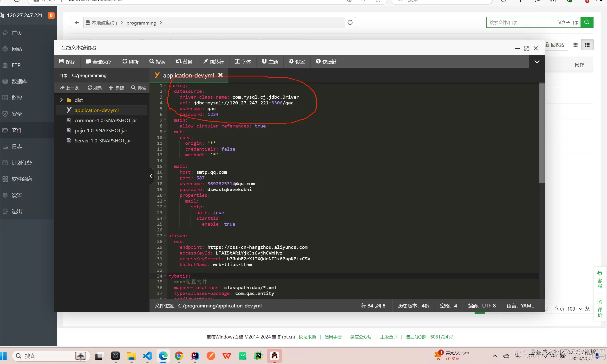Open the Database (数据库) sidebar menu
This screenshot has height=364, width=607.
[19, 81]
